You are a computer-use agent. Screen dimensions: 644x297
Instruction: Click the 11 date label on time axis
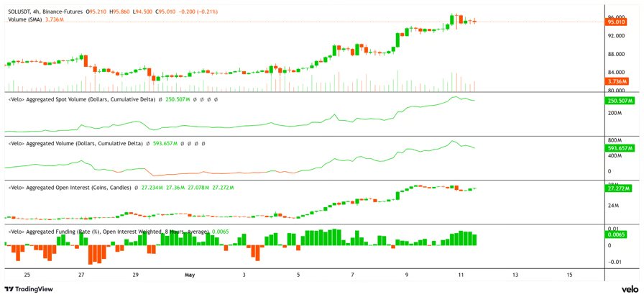(x=461, y=274)
